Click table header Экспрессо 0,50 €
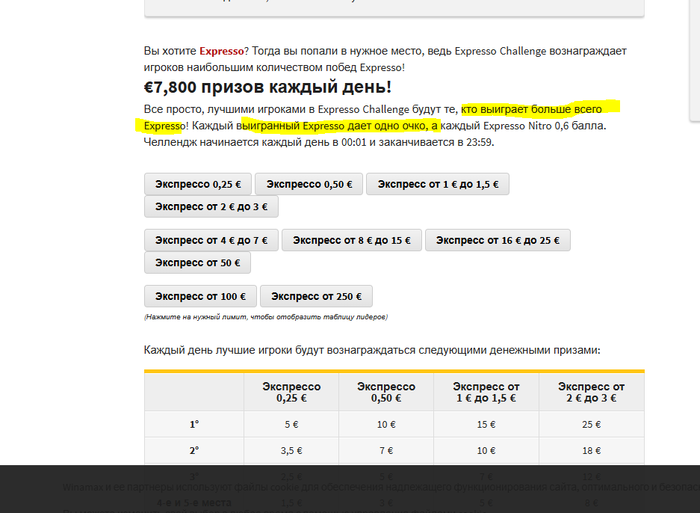The image size is (700, 513). point(386,392)
